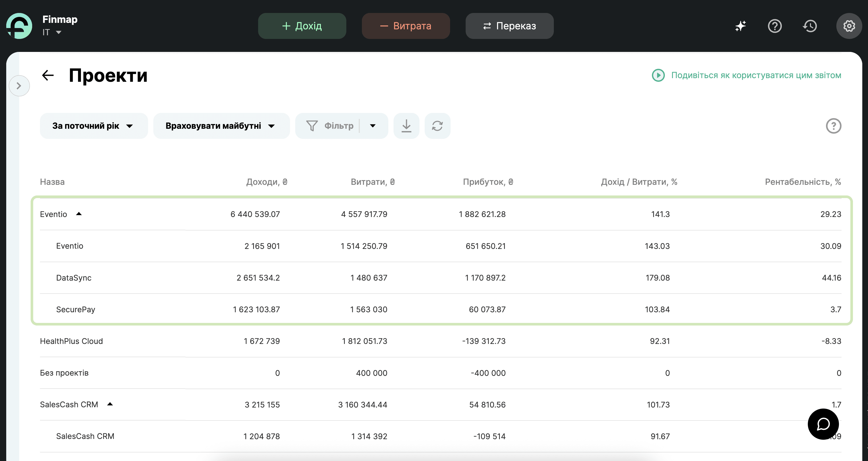868x461 pixels.
Task: Open the За поточний рік period dropdown
Action: (x=94, y=126)
